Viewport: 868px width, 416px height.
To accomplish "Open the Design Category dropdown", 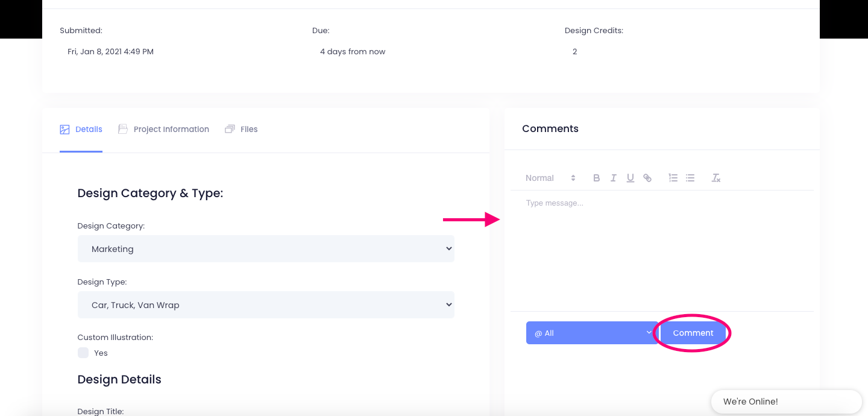I will (x=266, y=248).
